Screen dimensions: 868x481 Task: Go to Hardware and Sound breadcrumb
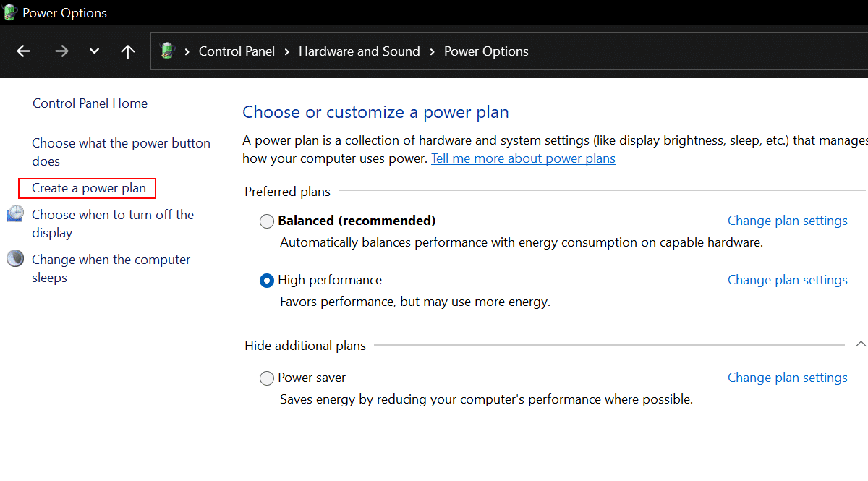coord(359,51)
